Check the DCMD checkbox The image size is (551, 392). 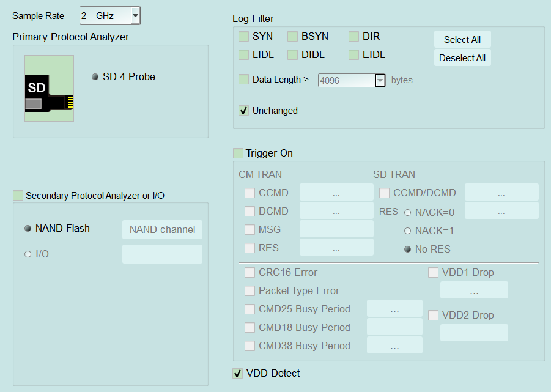pyautogui.click(x=250, y=211)
